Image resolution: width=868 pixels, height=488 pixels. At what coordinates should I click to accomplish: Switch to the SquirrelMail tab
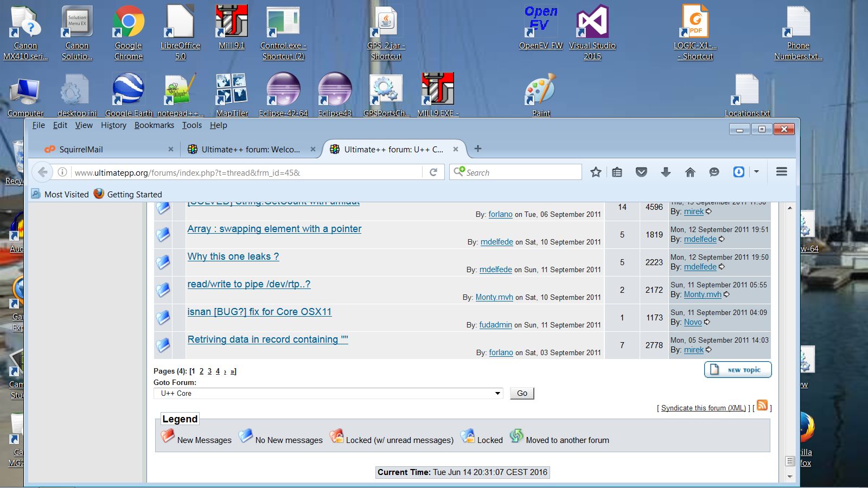[103, 150]
